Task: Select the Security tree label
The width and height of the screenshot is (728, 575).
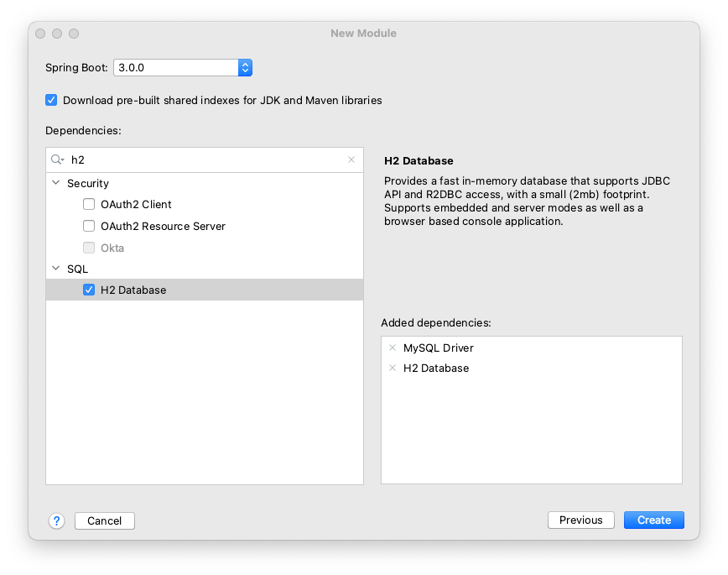Action: pyautogui.click(x=88, y=183)
